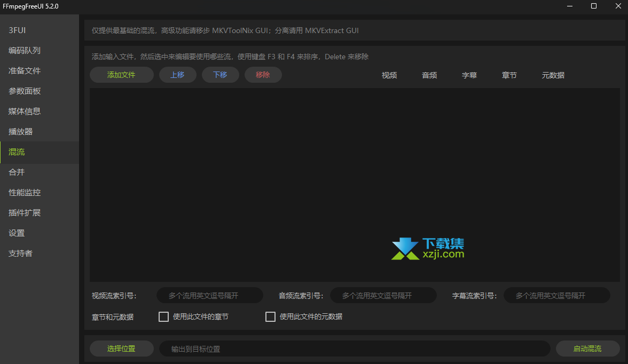Click the 字幕 column header
628x364 pixels.
469,75
